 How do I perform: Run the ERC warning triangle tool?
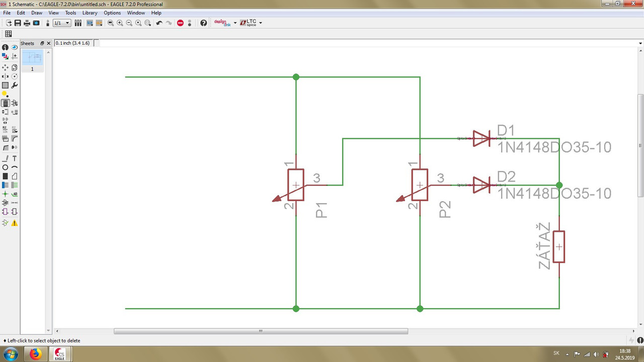click(x=15, y=223)
